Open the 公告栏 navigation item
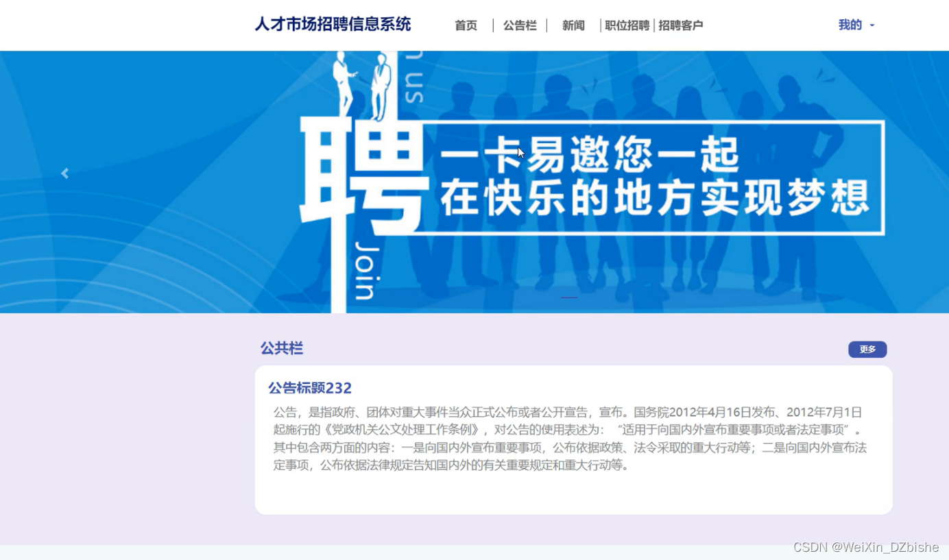Viewport: 949px width, 560px height. 520,25
